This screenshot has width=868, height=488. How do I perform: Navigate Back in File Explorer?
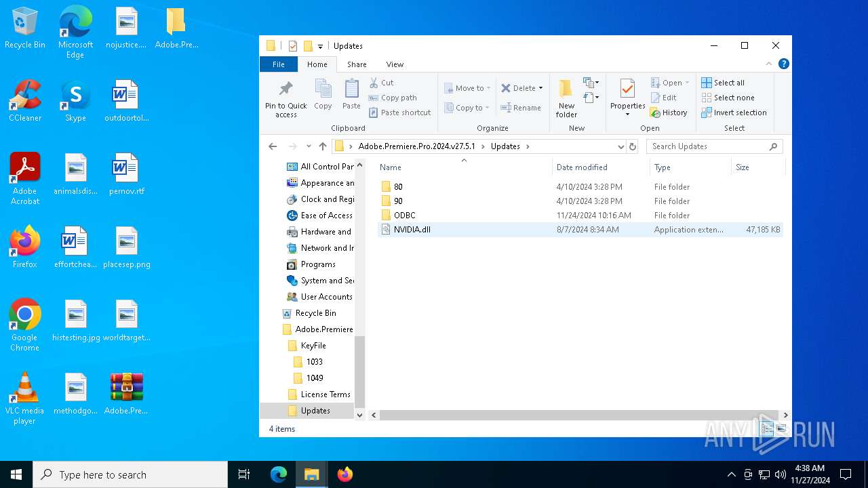tap(273, 146)
